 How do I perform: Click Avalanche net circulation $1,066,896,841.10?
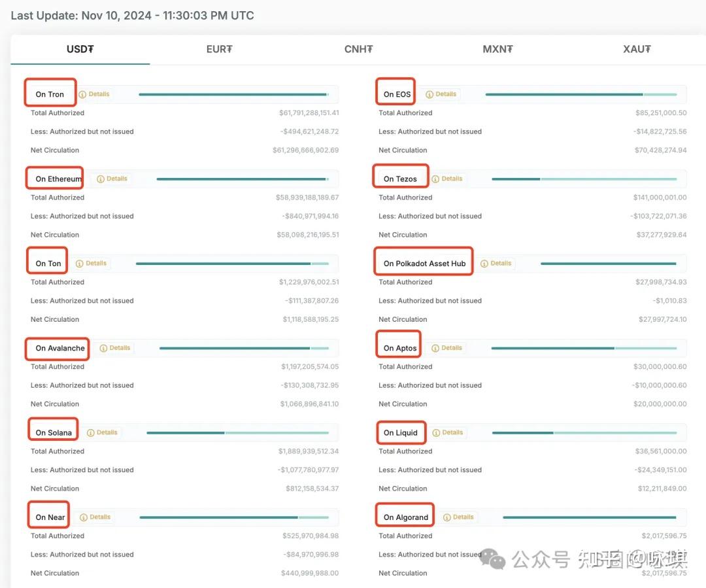(x=310, y=404)
